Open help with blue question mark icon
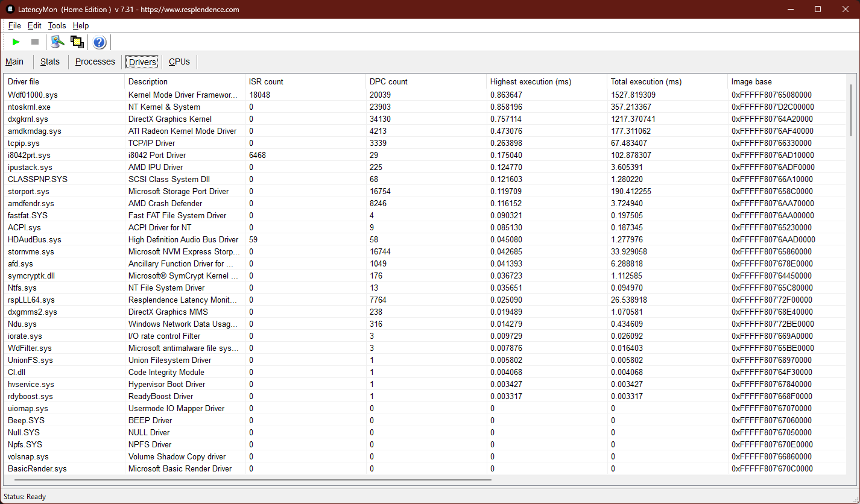Screen dimensions: 860x504 pos(100,42)
